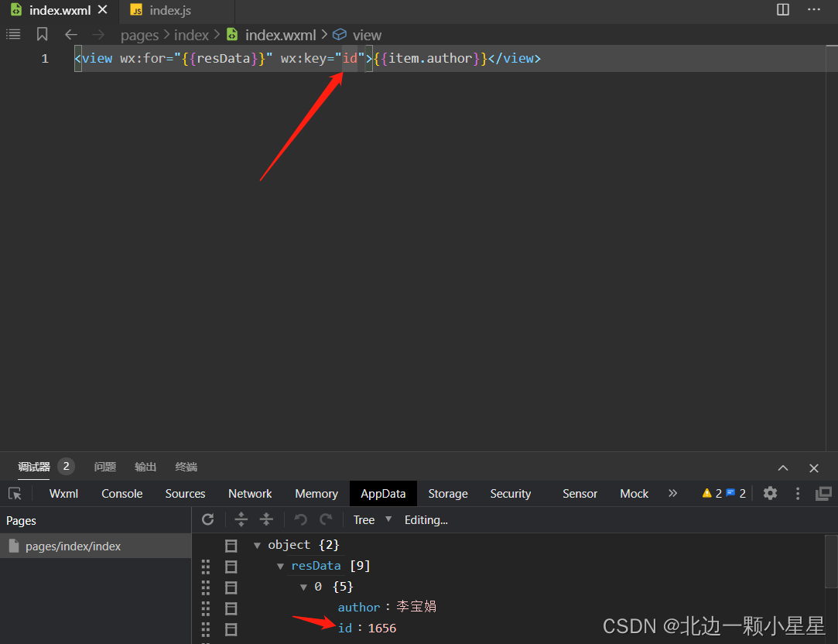Viewport: 838px width, 644px height.
Task: Refresh AppData with the reload icon
Action: tap(208, 519)
